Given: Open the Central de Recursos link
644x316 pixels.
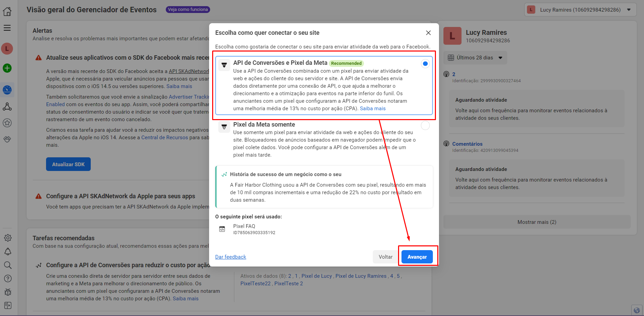Looking at the screenshot, I should click(x=165, y=138).
